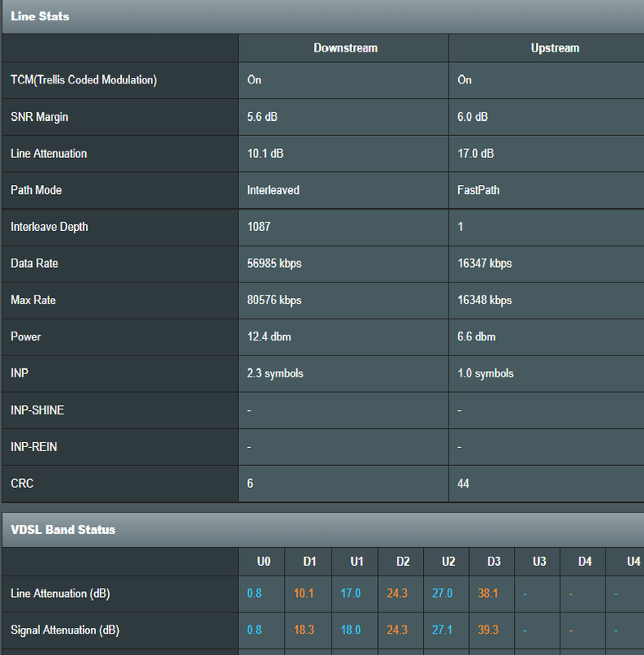Click the CRC row label

coord(22,484)
